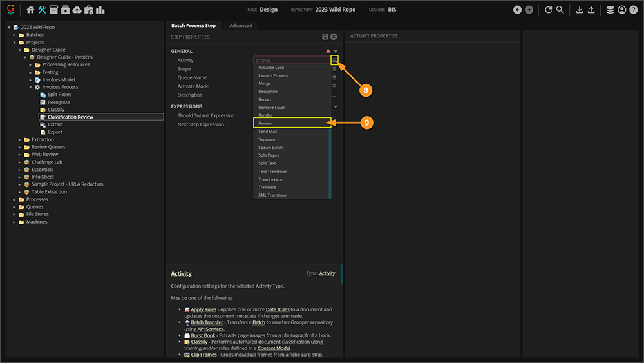Open the Design tools icon
Viewport: 644px width, 363px height.
coord(43,10)
